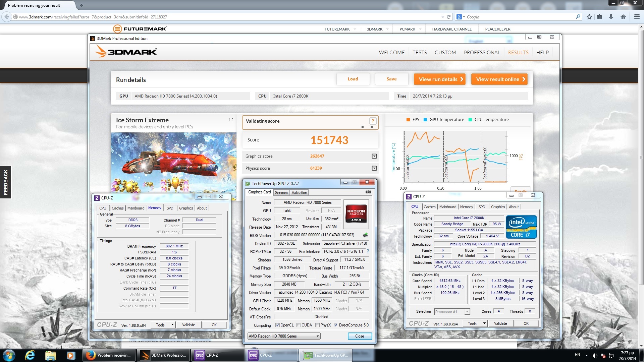Switch to TechPowerUp GPU-Z taskbar item
Image resolution: width=644 pixels, height=362 pixels.
tap(325, 355)
